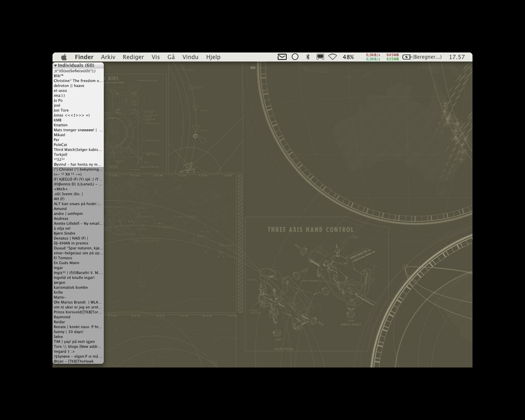Select the contact ima:):)
The width and height of the screenshot is (525, 420).
[x=78, y=96]
